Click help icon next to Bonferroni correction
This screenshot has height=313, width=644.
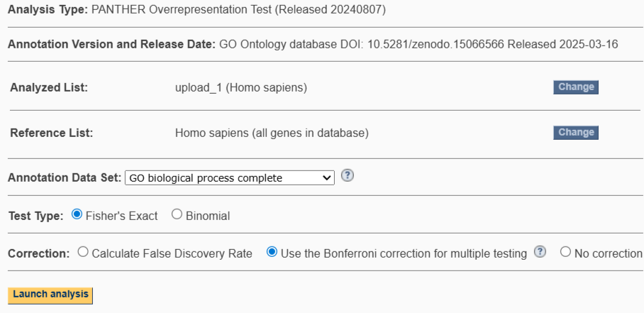(543, 253)
